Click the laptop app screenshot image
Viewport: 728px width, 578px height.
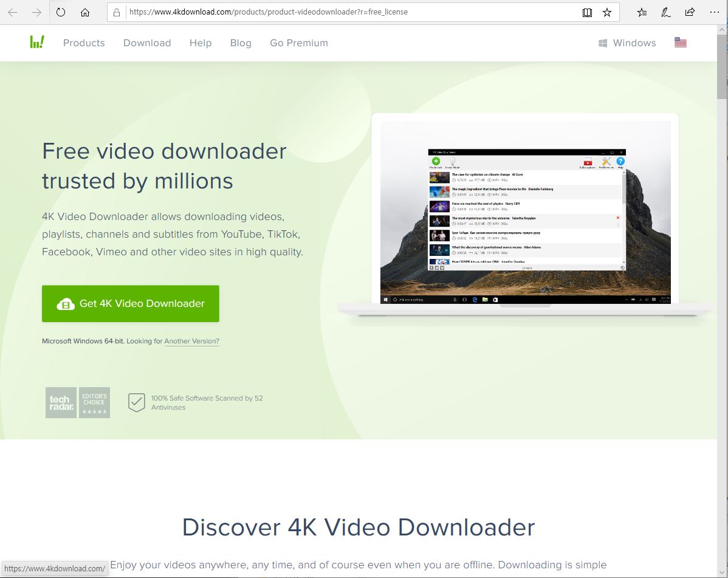point(525,212)
